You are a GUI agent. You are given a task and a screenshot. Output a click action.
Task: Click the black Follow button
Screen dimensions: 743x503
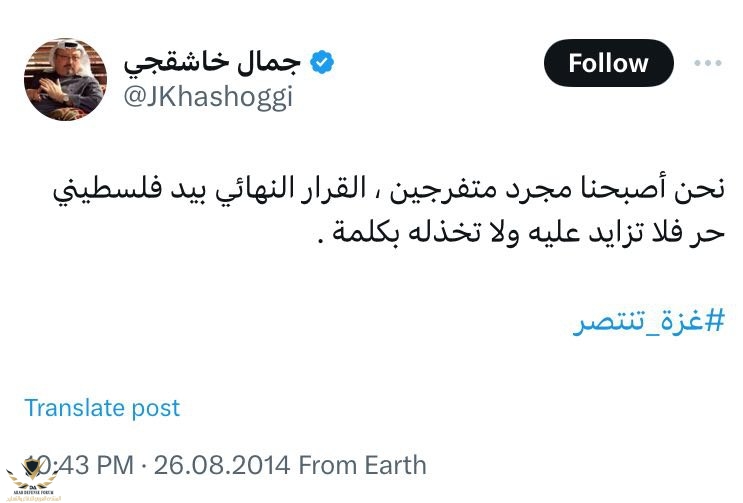point(608,63)
